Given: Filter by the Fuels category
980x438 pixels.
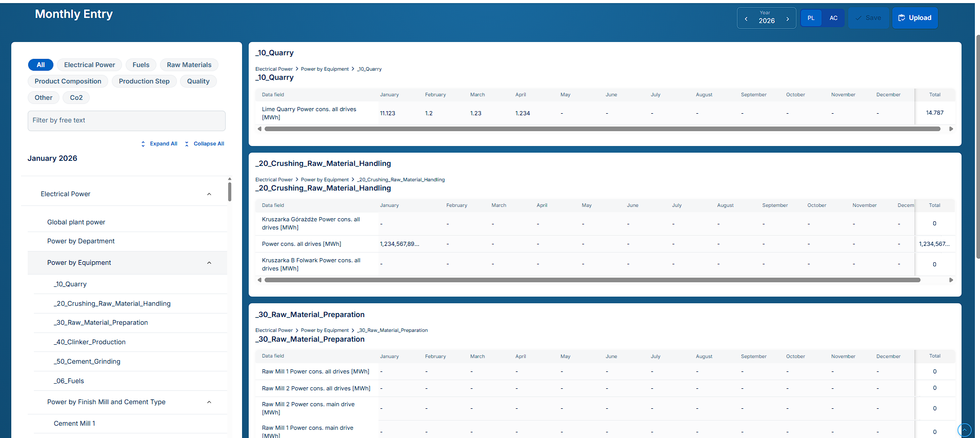Looking at the screenshot, I should (141, 65).
